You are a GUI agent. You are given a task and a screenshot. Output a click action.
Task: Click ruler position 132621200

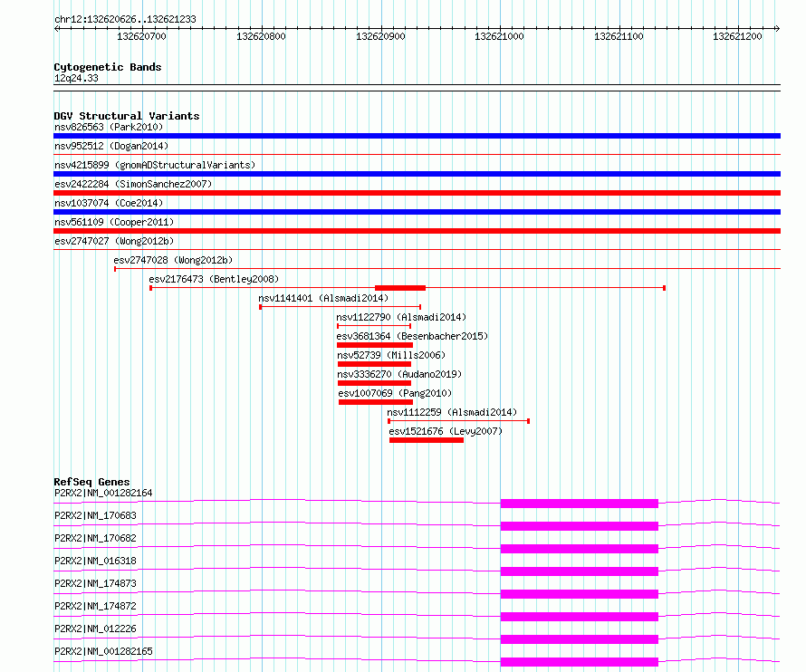coord(738,36)
